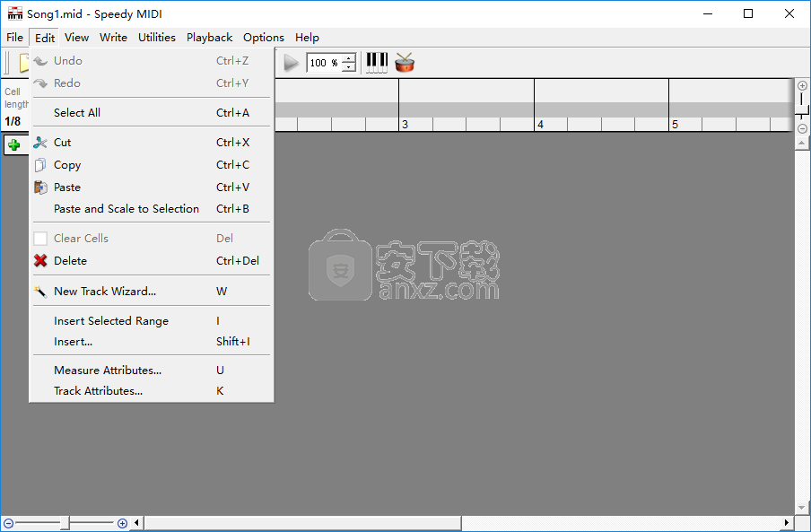Viewport: 811px width, 532px height.
Task: Decrease tempo percent with down arrow
Action: click(349, 67)
